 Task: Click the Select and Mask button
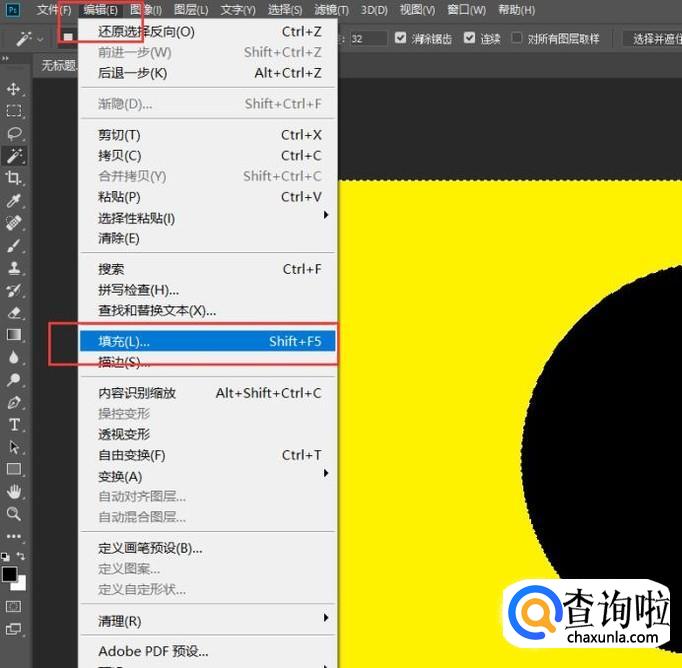pos(652,39)
